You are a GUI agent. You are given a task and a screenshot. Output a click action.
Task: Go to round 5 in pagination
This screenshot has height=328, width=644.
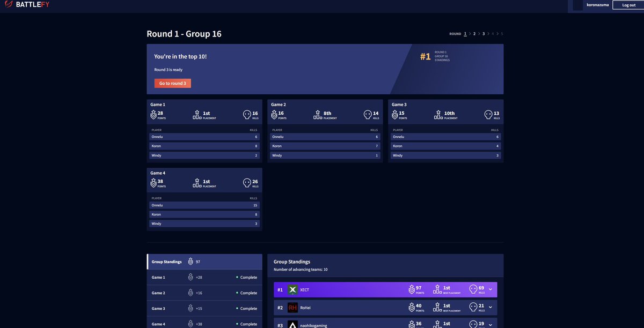point(502,34)
